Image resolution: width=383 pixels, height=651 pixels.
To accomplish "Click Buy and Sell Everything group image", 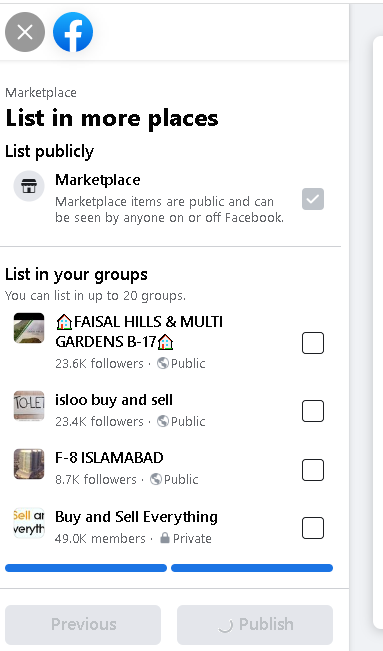I will point(29,523).
